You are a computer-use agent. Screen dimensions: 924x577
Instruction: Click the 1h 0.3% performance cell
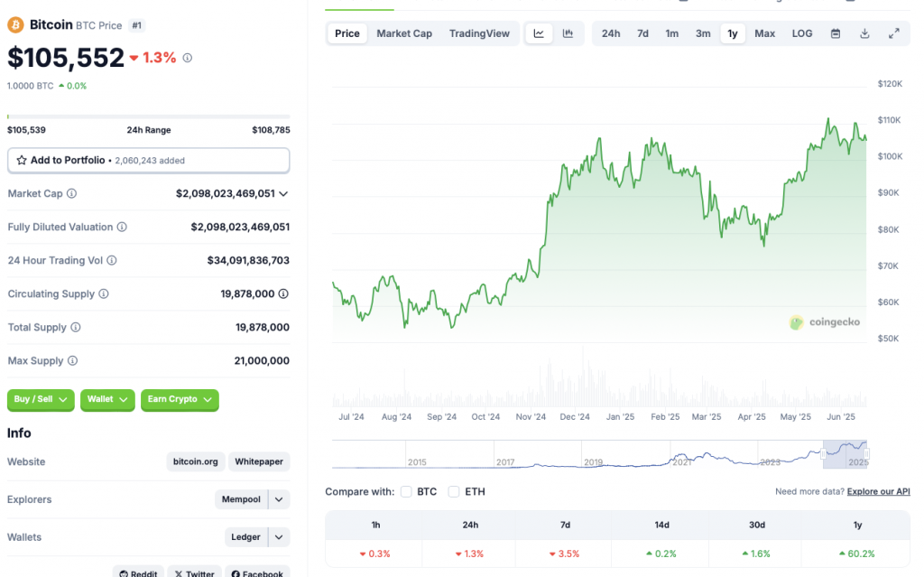click(x=374, y=554)
